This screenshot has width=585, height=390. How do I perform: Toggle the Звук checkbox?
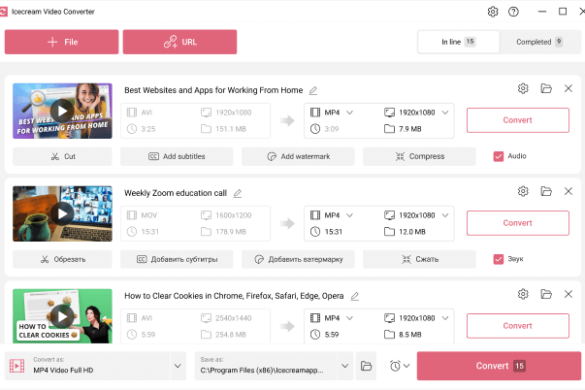tap(498, 259)
